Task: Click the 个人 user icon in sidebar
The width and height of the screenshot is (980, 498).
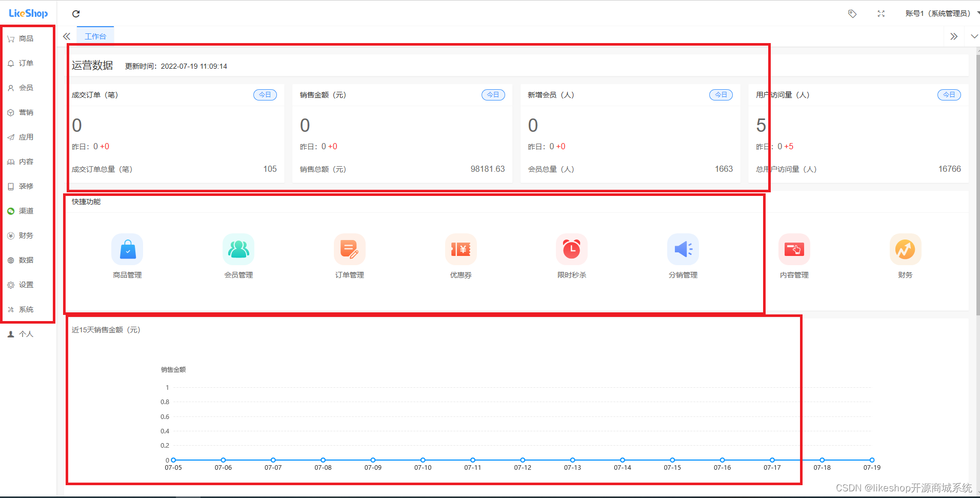Action: coord(11,334)
